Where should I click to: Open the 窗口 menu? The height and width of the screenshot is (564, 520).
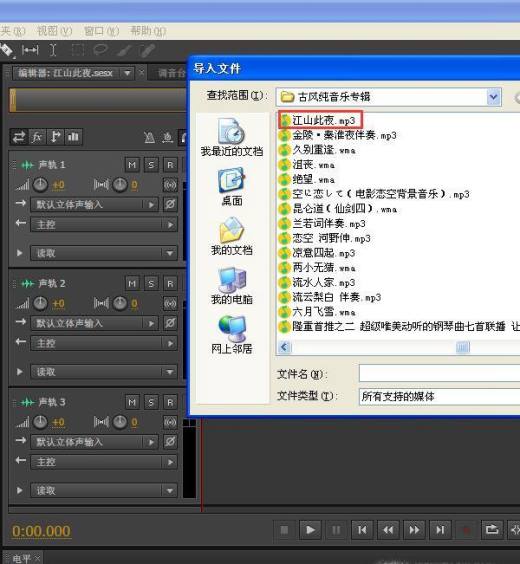pos(101,31)
